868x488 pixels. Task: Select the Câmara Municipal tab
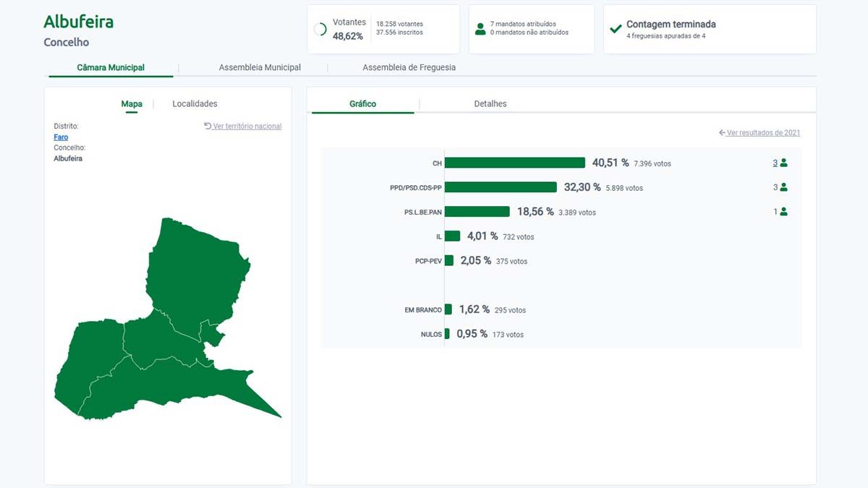pyautogui.click(x=111, y=67)
